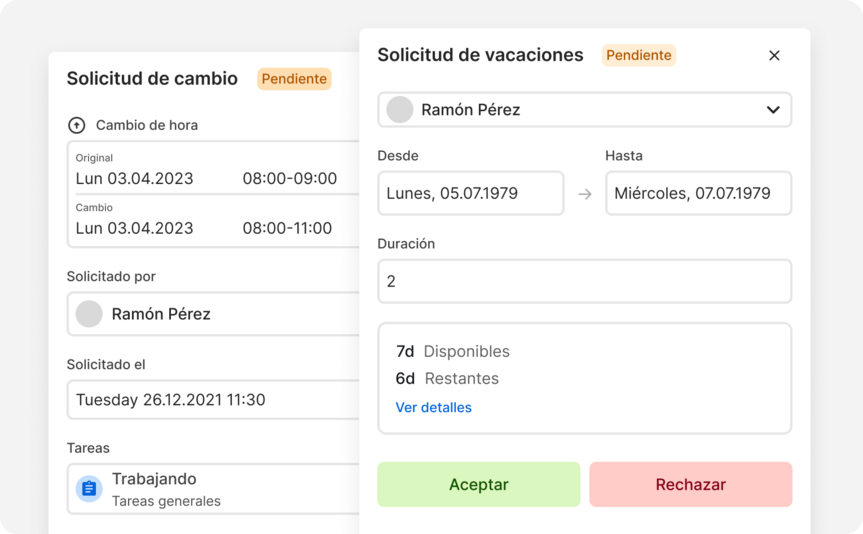Select the Hasta date field
The height and width of the screenshot is (534, 863).
coord(697,193)
